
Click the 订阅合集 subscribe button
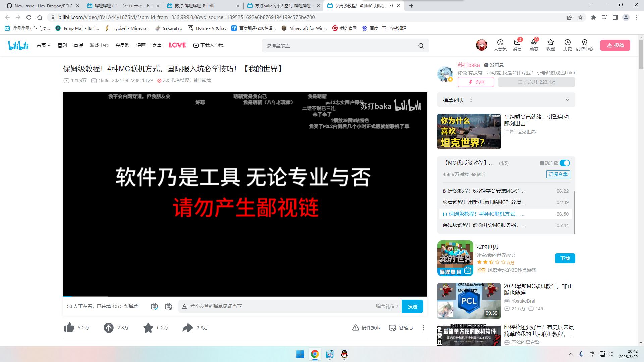pos(558,174)
